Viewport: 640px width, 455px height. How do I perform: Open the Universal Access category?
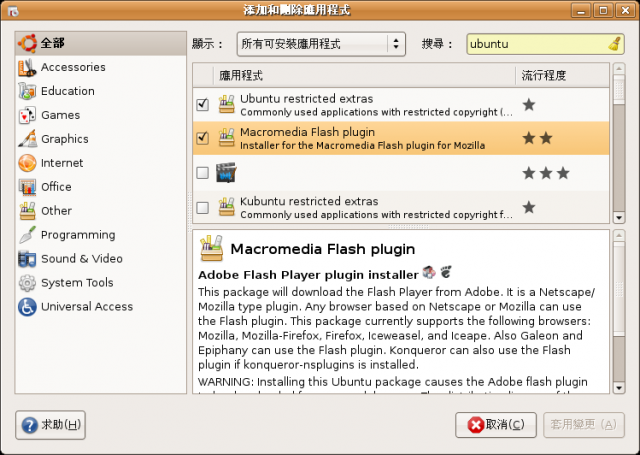(101, 307)
